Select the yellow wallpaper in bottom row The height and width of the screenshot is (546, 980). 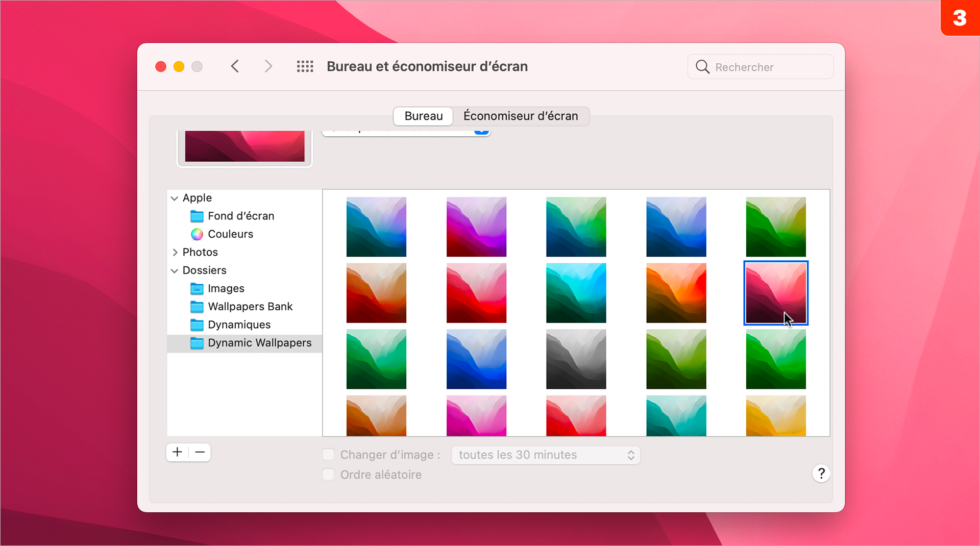coord(776,416)
